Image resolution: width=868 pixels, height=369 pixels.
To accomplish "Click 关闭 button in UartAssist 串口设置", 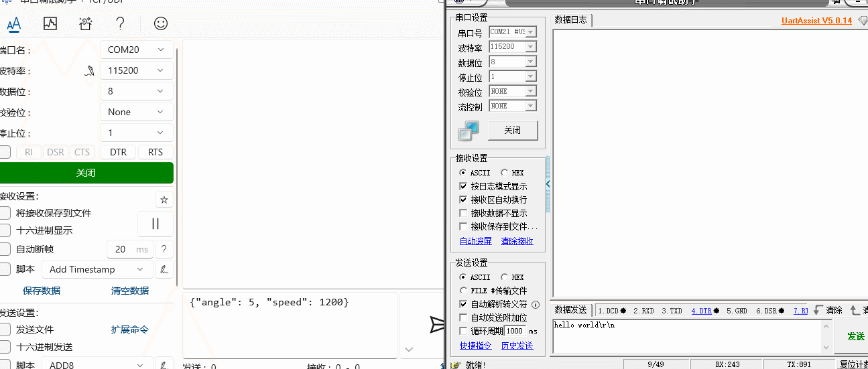I will pyautogui.click(x=513, y=131).
